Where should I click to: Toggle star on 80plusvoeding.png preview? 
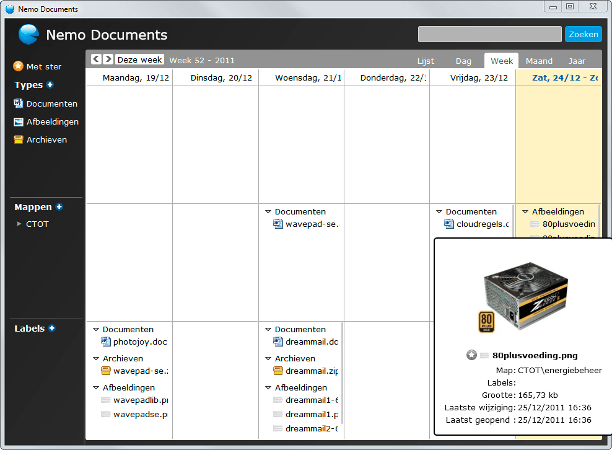point(471,355)
